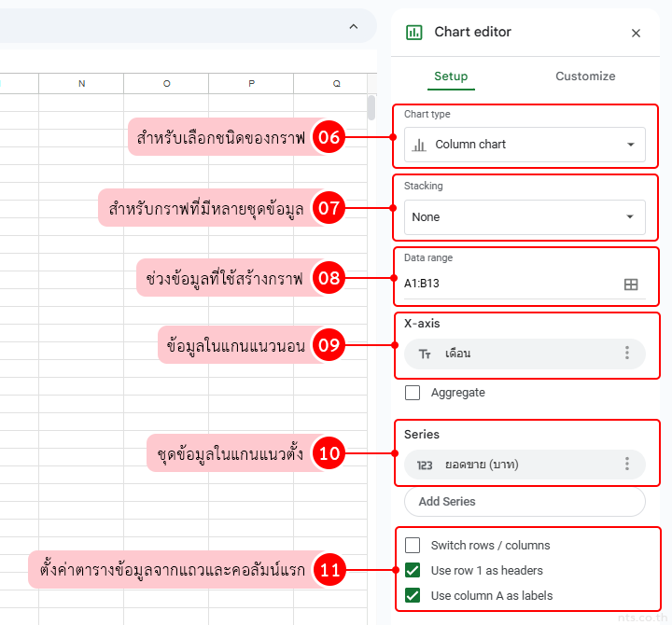This screenshot has height=625, width=672.
Task: Close the Chart editor panel
Action: [x=636, y=33]
